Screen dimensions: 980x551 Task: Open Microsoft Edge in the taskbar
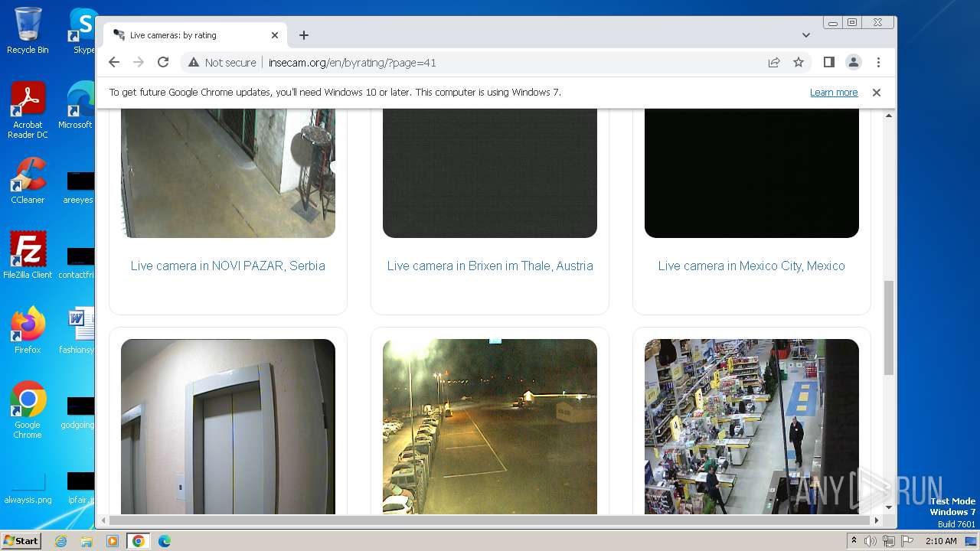165,541
